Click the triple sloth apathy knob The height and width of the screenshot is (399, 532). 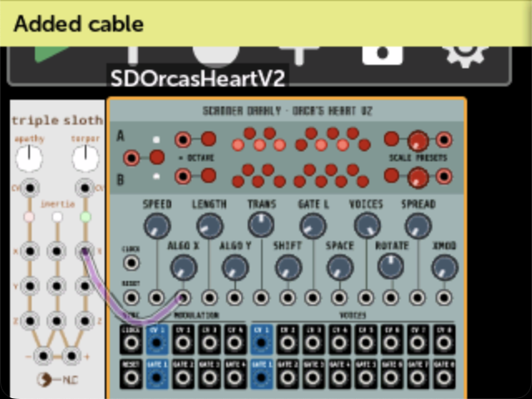click(x=29, y=155)
